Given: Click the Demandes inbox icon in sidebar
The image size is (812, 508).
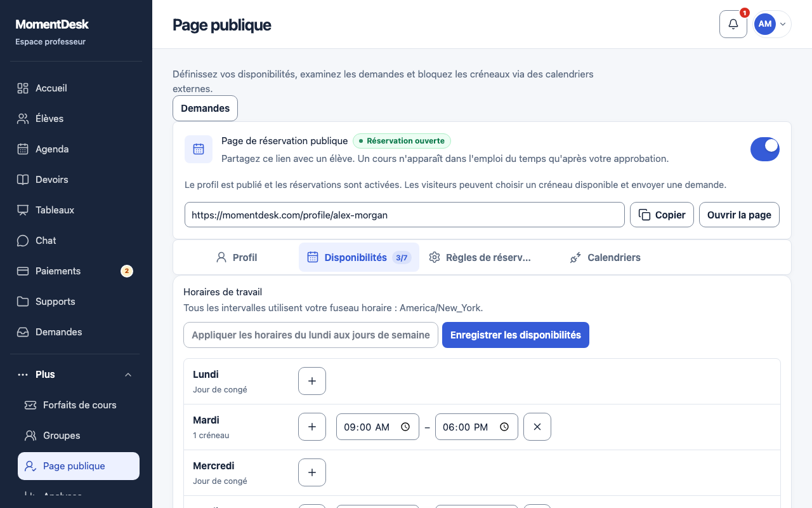Looking at the screenshot, I should [x=23, y=332].
